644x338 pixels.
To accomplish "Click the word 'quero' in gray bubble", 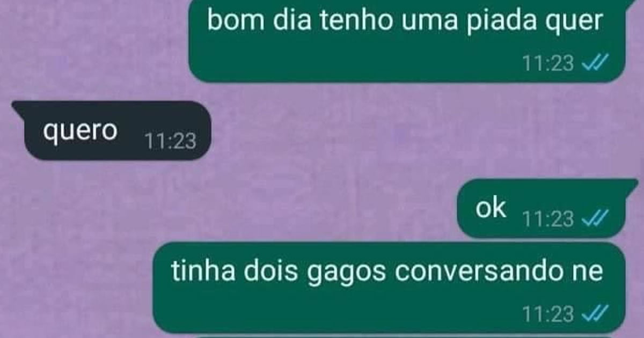I will tap(80, 132).
